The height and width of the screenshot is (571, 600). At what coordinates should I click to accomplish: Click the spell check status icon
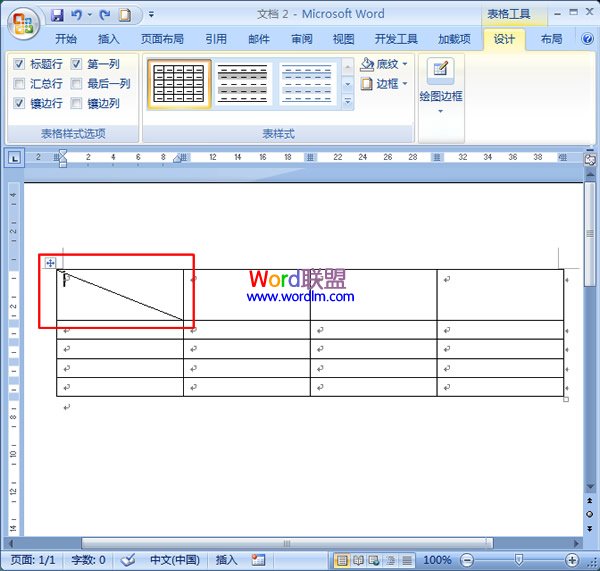click(x=128, y=560)
